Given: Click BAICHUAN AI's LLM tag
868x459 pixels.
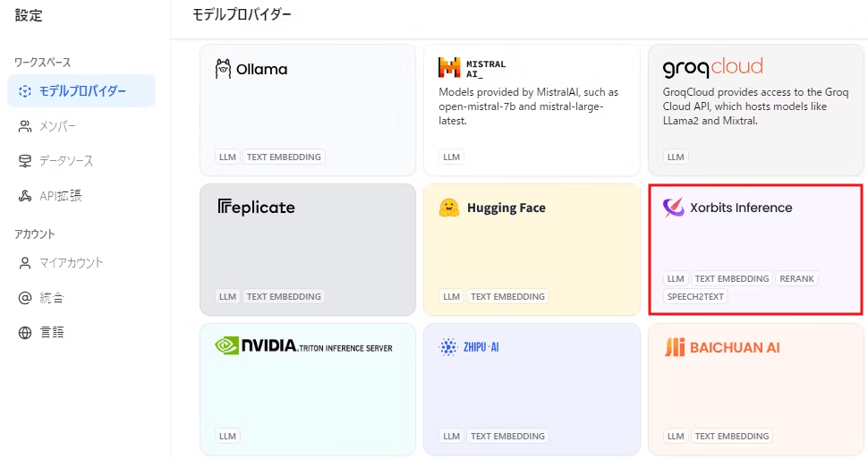Looking at the screenshot, I should point(676,437).
